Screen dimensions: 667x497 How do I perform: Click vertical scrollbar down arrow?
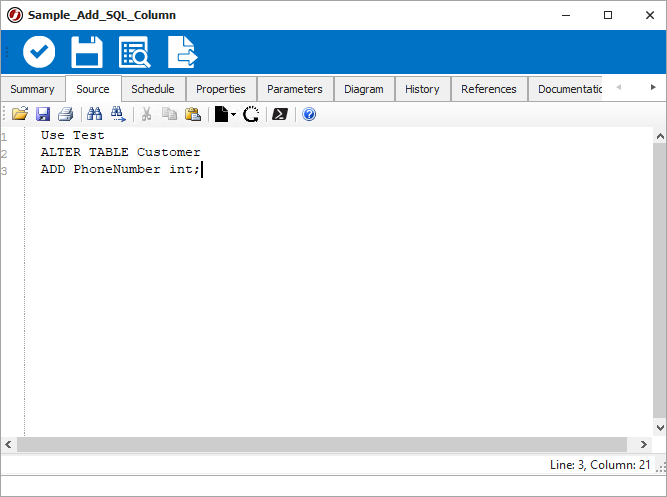[660, 427]
